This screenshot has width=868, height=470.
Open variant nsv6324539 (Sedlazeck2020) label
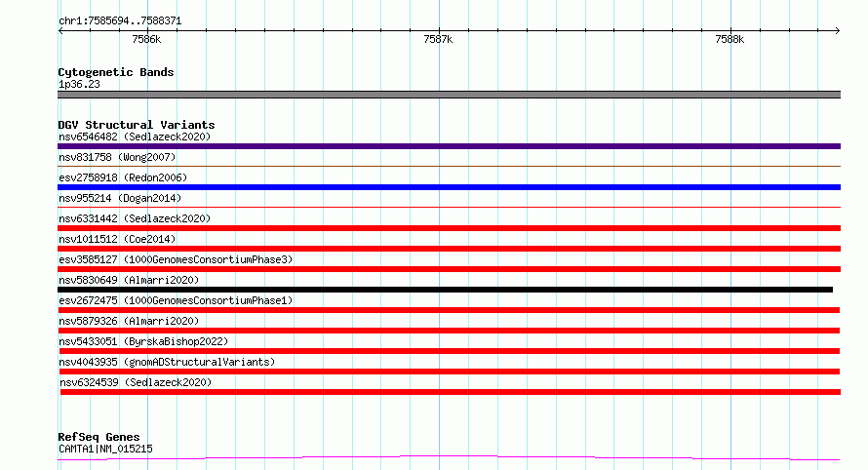tap(136, 382)
